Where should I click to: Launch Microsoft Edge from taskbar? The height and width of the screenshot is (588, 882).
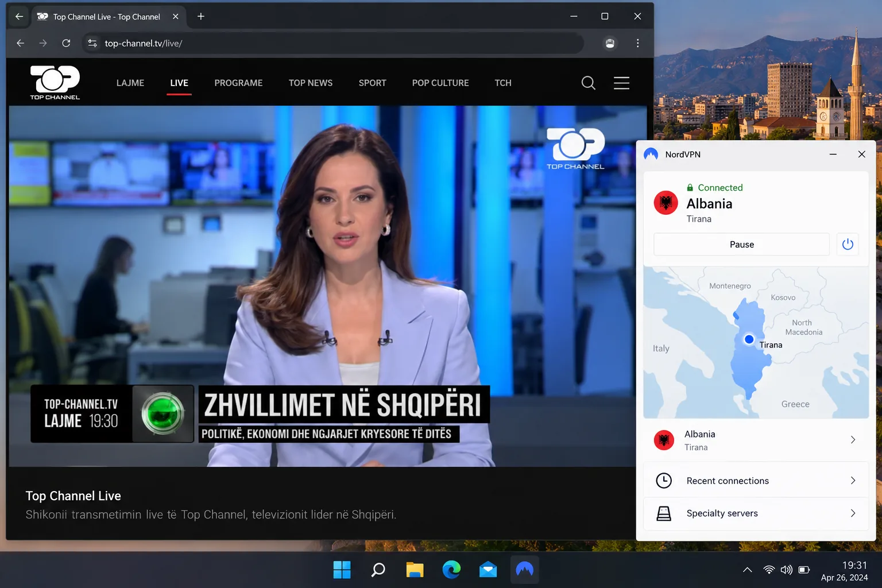click(451, 570)
